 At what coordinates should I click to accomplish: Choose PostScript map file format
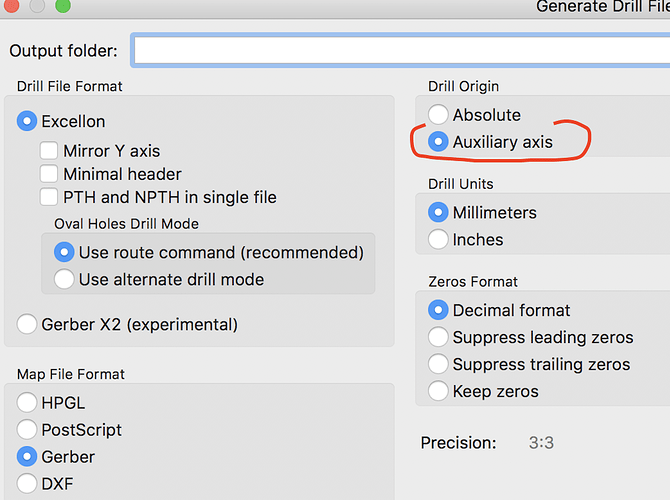pos(28,430)
